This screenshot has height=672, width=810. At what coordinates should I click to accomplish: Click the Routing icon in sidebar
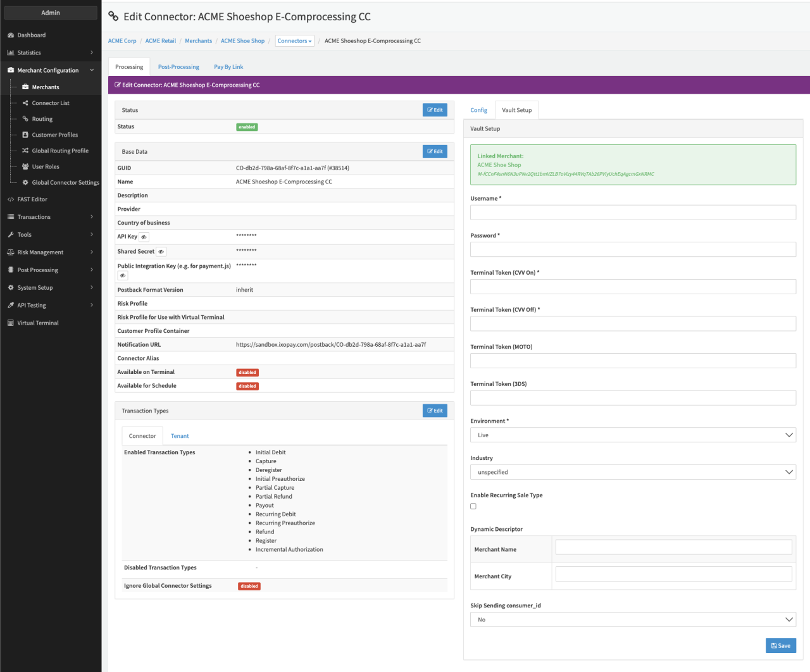click(x=25, y=119)
